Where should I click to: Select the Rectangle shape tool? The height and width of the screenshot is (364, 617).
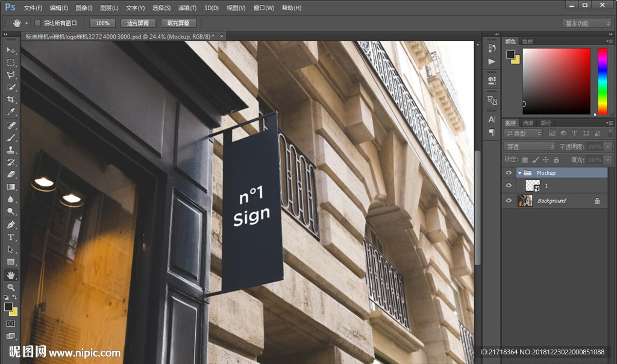click(x=11, y=262)
